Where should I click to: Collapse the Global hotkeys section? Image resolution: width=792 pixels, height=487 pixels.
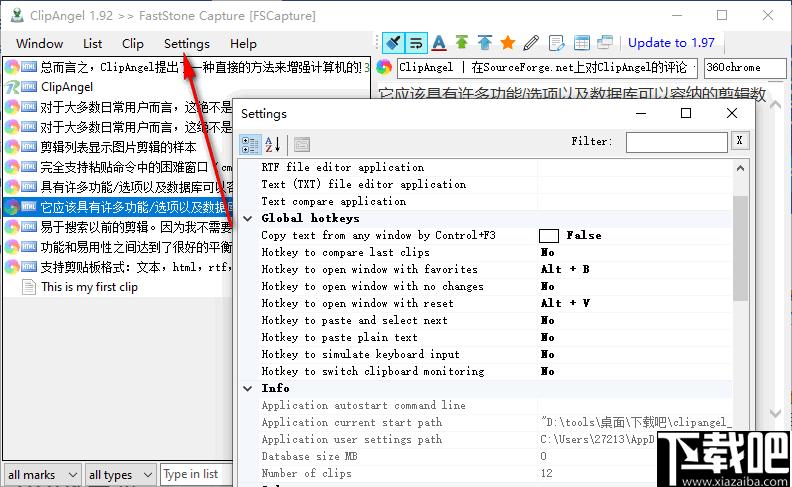tap(248, 219)
